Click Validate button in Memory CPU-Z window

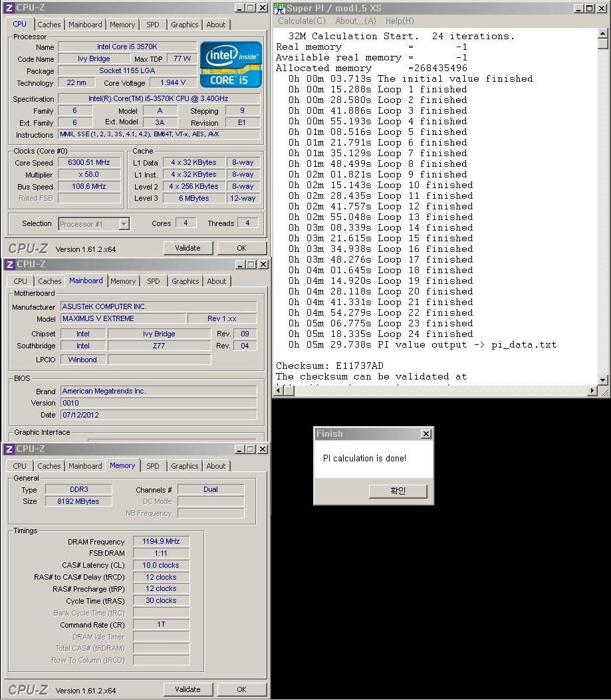187,689
